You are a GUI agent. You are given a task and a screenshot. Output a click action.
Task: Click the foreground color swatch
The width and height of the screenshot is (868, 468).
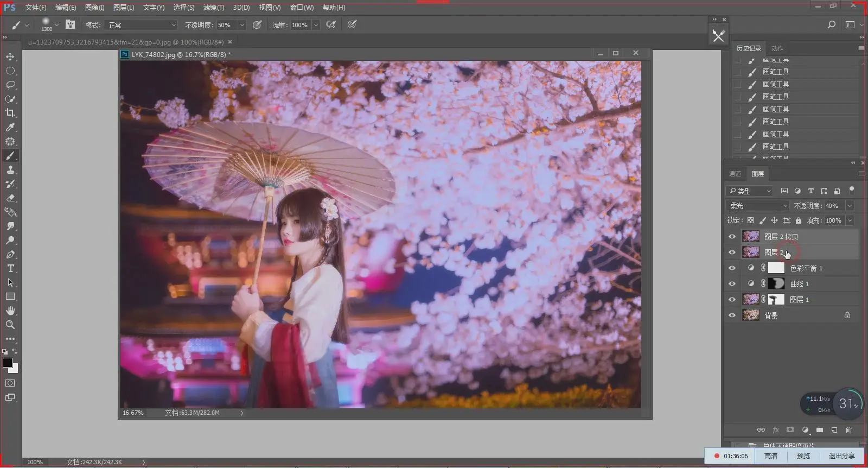8,363
